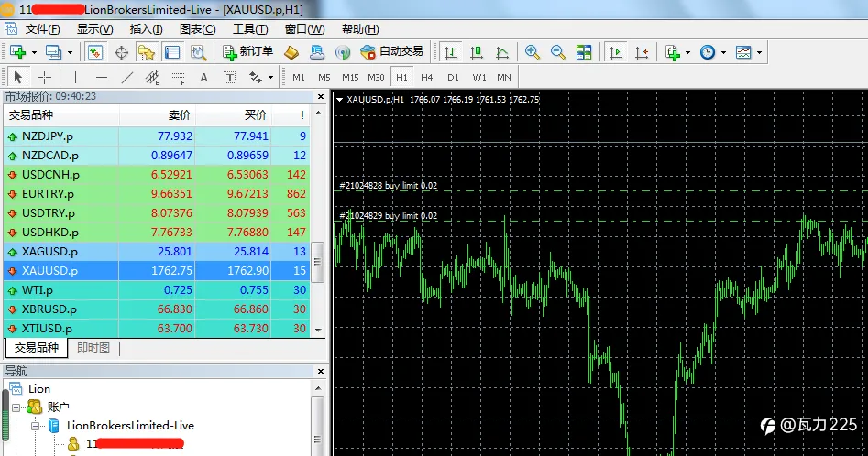
Task: Click the signals radio-wave icon
Action: tap(343, 52)
